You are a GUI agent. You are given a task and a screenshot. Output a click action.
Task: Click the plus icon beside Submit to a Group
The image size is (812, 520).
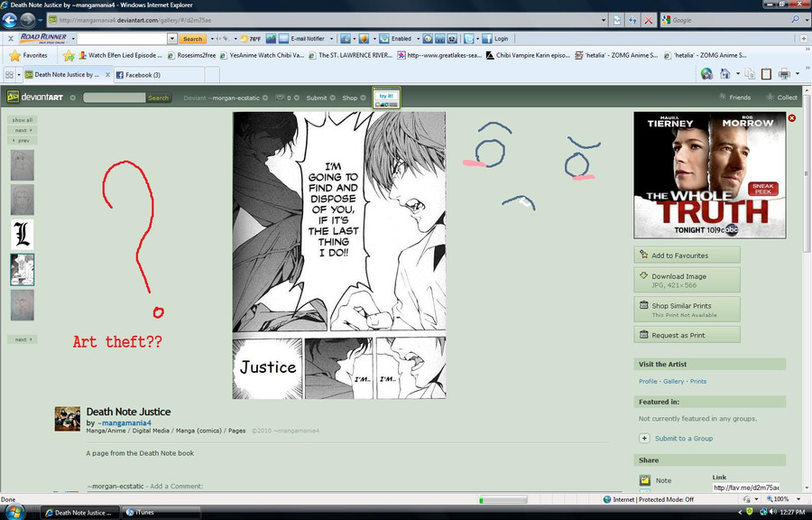click(644, 438)
